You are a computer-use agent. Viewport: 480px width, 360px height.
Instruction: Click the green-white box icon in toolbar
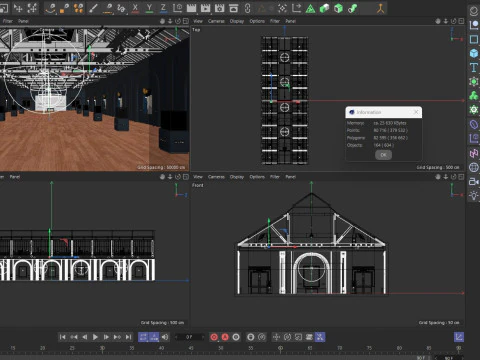pyautogui.click(x=324, y=8)
